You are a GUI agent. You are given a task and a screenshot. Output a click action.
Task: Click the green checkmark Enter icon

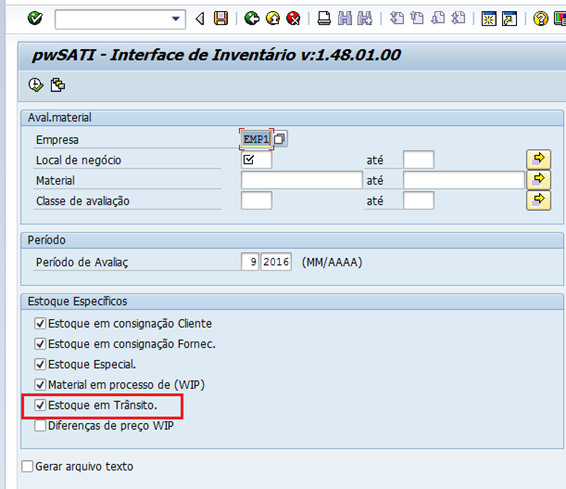pos(35,18)
